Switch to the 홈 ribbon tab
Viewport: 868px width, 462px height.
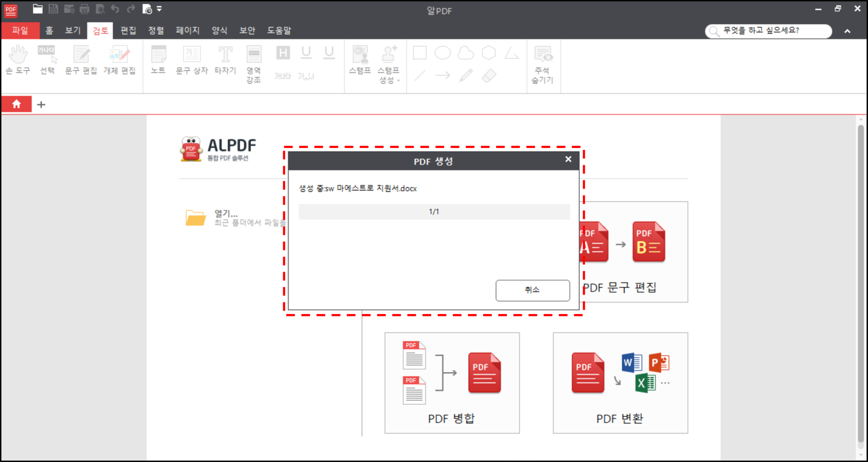[x=49, y=30]
